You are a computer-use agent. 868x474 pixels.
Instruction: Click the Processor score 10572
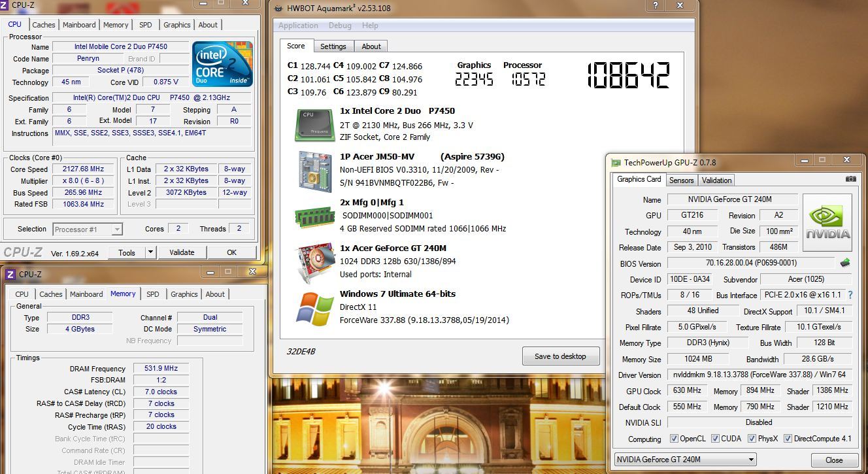point(527,79)
